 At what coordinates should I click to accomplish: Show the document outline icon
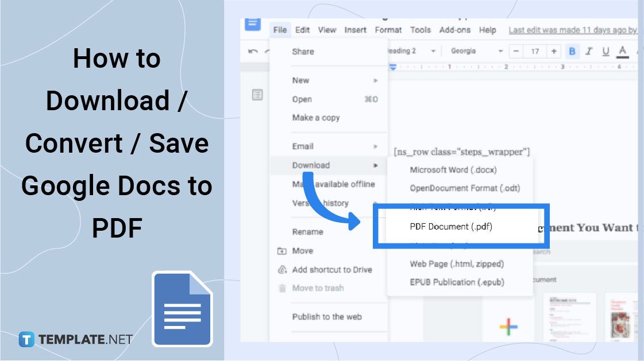point(257,95)
